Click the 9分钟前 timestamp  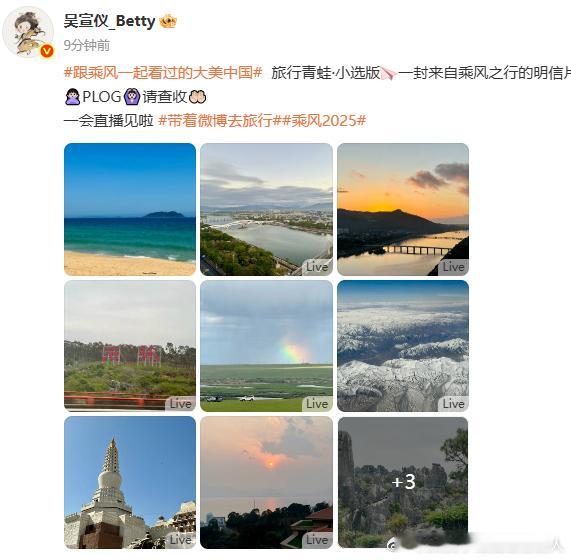click(x=87, y=46)
